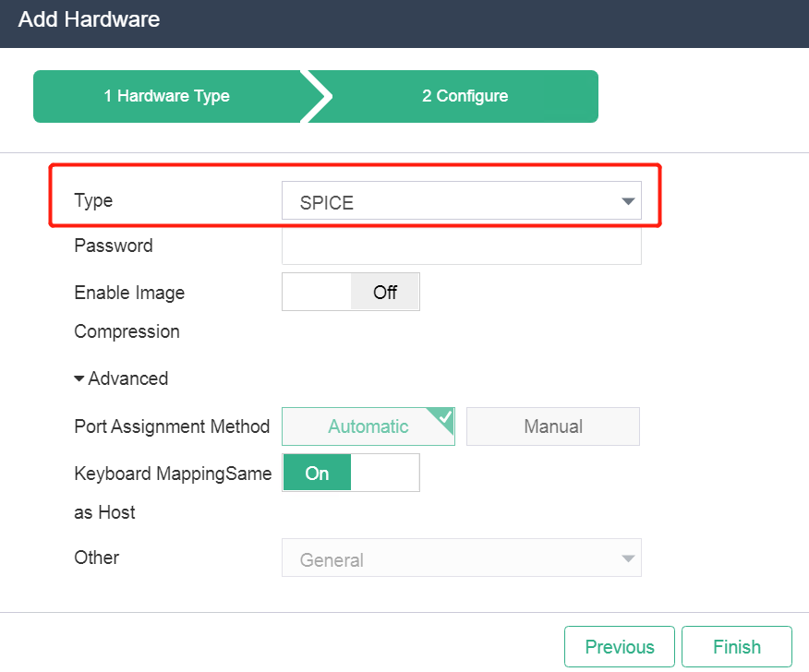Screen dimensions: 809x672
Task: Select Manual port assignment method
Action: 553,426
